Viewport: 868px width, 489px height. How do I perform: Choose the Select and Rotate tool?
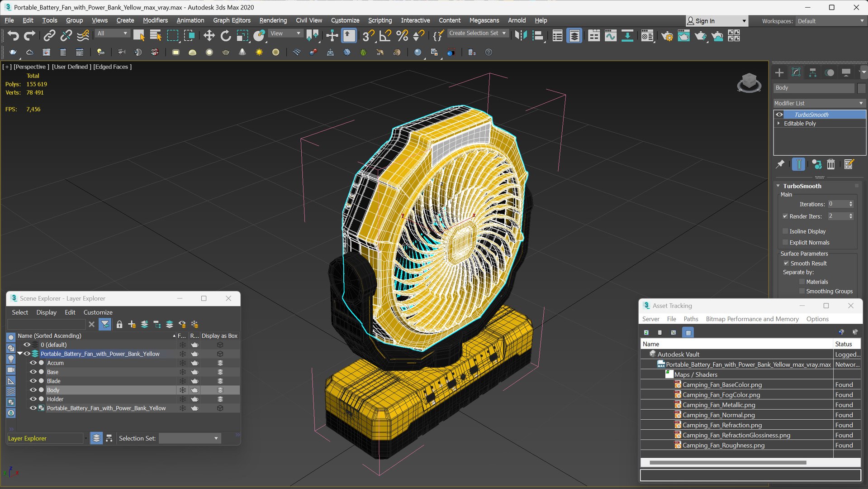pos(225,36)
